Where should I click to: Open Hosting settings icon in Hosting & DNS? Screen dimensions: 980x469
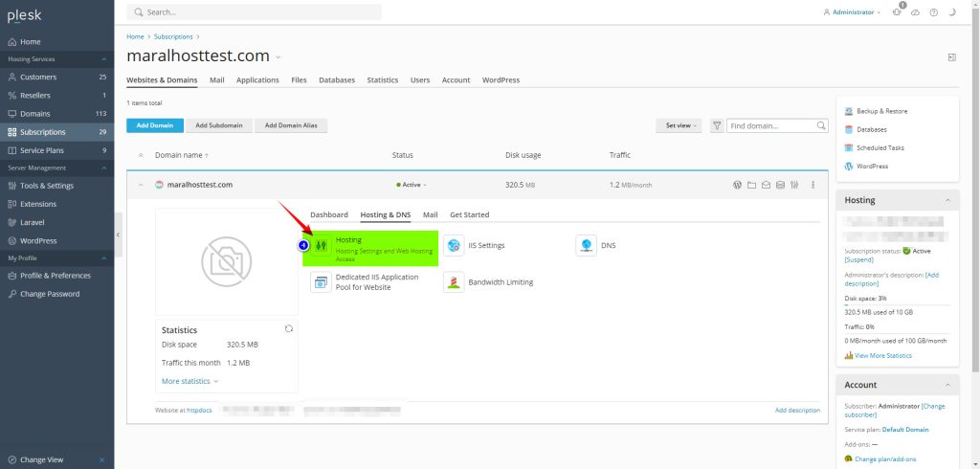pos(322,246)
